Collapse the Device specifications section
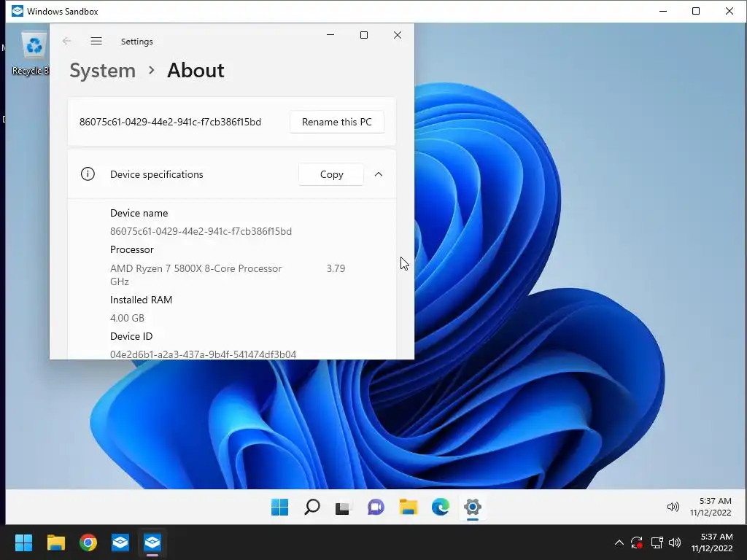 [379, 174]
